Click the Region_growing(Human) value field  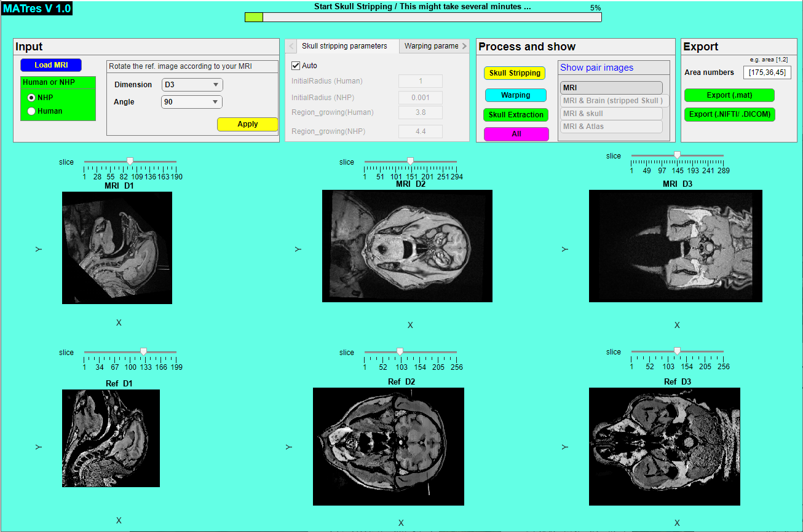tap(421, 112)
